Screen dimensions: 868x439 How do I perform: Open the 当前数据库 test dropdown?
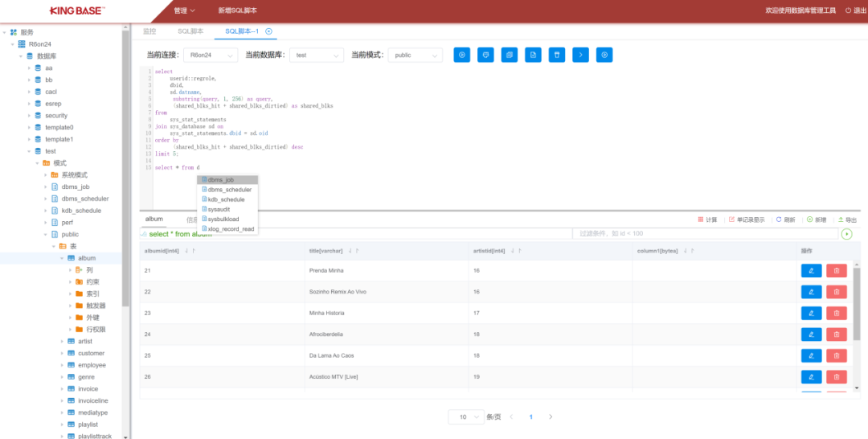[x=317, y=55]
